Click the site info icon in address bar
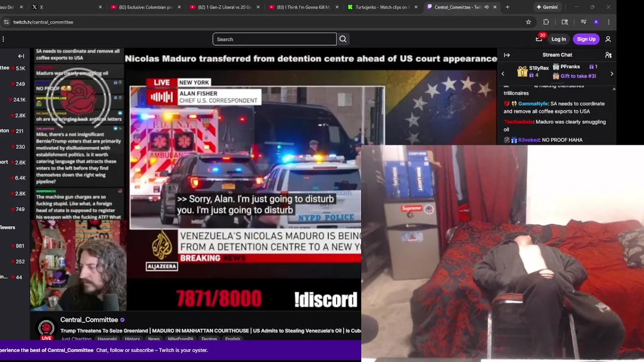The image size is (644, 362). [x=6, y=22]
